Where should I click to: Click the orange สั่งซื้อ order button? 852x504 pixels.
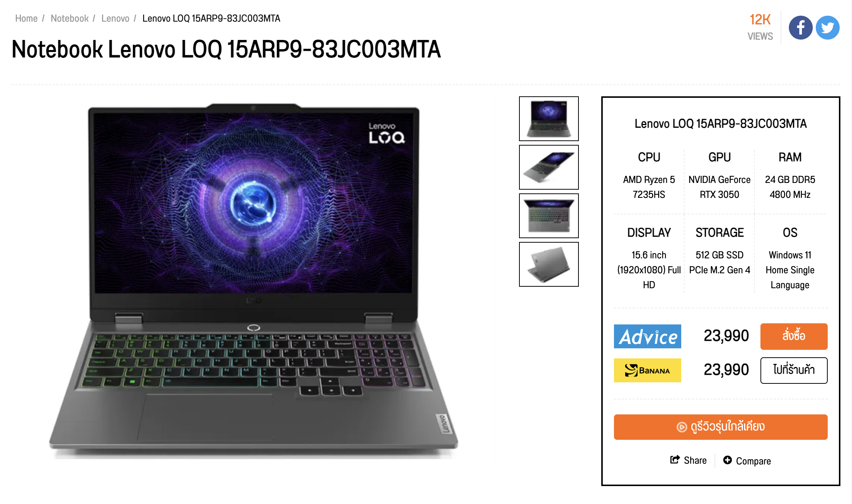click(794, 336)
